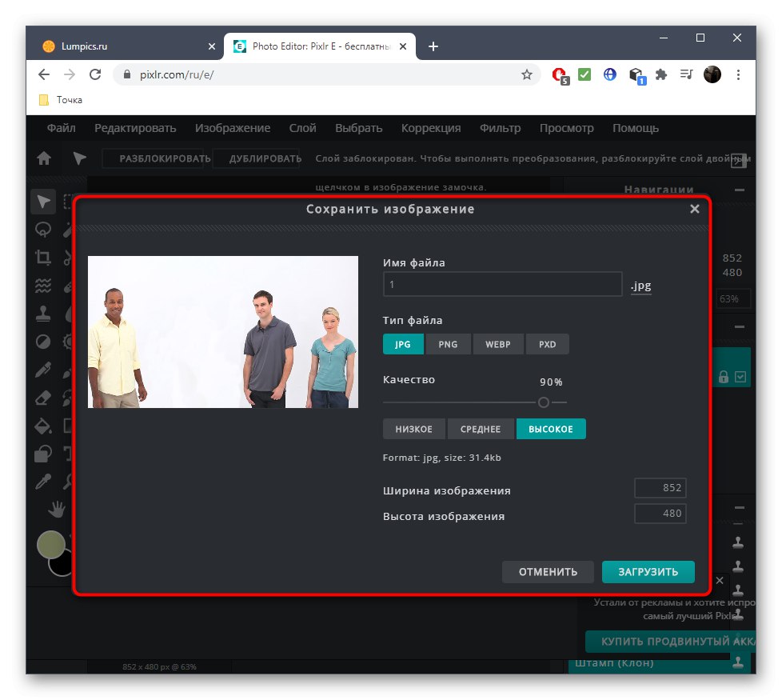Select the Eraser tool

click(43, 398)
